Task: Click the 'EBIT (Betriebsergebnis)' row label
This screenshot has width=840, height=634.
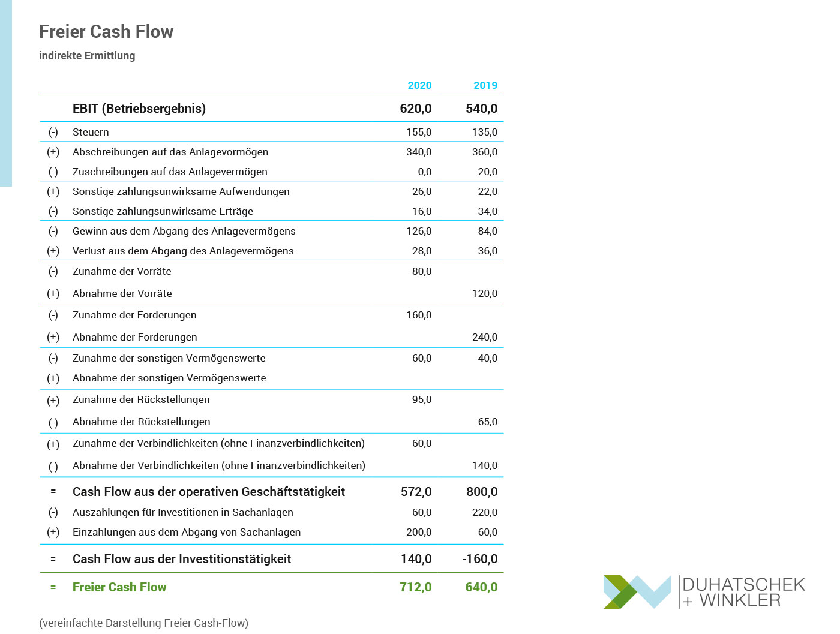Action: [139, 109]
